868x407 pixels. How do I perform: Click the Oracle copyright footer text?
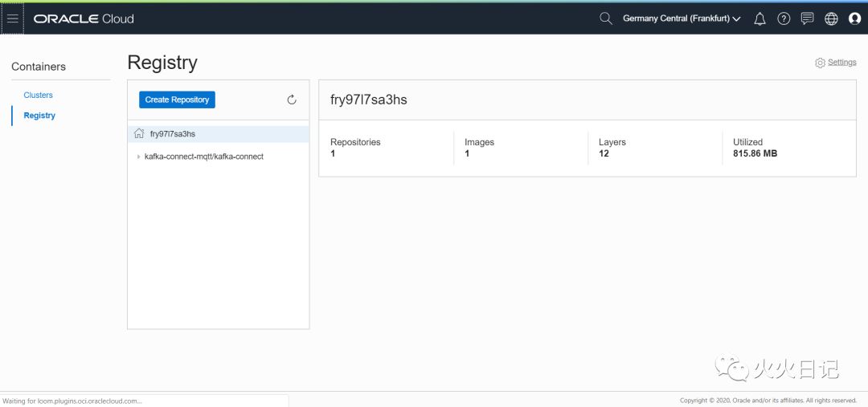point(768,401)
